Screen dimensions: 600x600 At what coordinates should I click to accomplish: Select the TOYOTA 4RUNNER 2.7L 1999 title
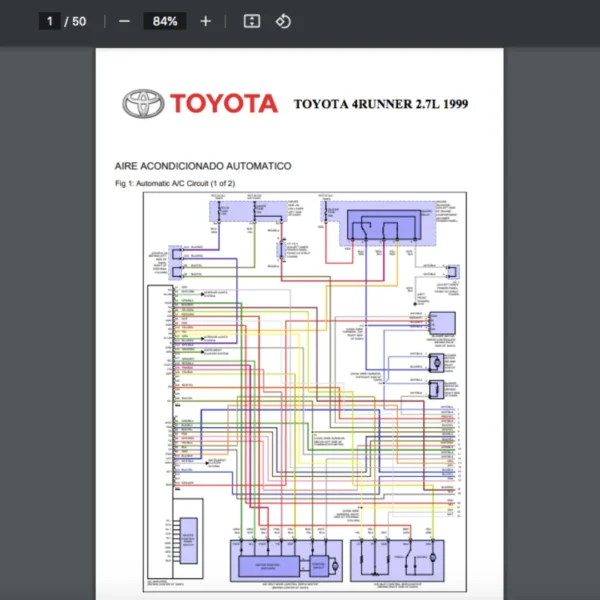tap(380, 104)
